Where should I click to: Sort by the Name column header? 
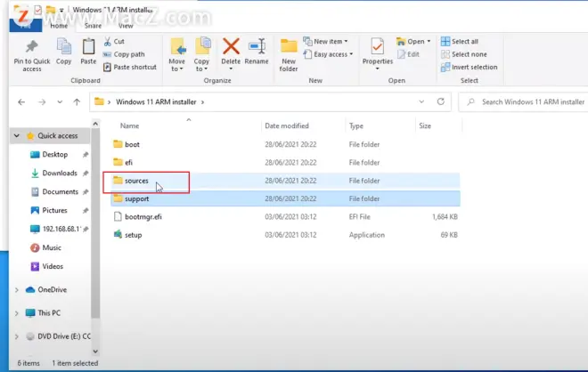pos(130,125)
